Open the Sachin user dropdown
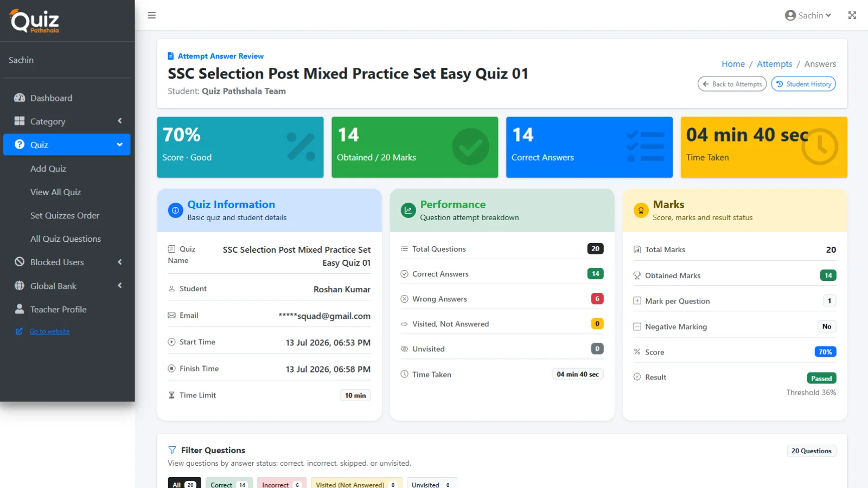The width and height of the screenshot is (868, 488). pos(808,15)
